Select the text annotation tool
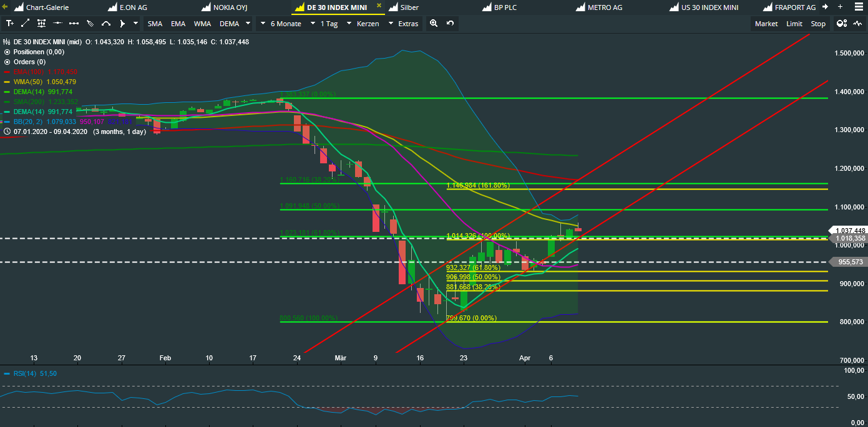This screenshot has width=868, height=427. 9,24
